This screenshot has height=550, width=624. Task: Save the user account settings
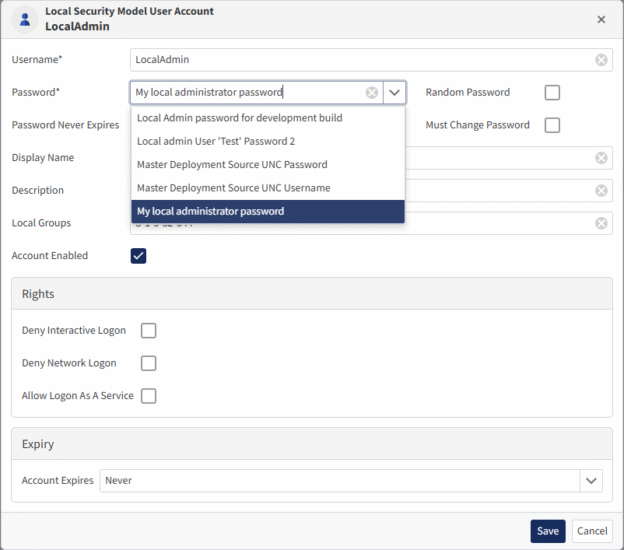[548, 531]
